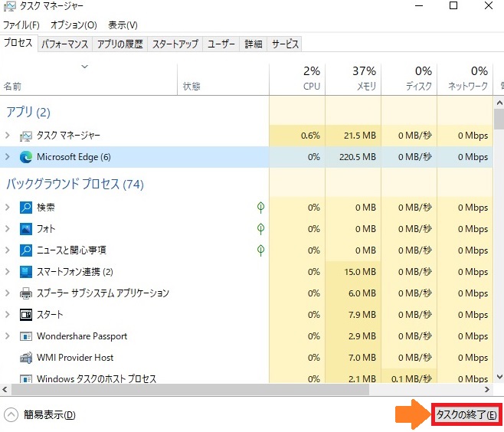Viewport: 504px width, 432px height.
Task: Click the horizontal scrollbar thumb
Action: point(190,390)
